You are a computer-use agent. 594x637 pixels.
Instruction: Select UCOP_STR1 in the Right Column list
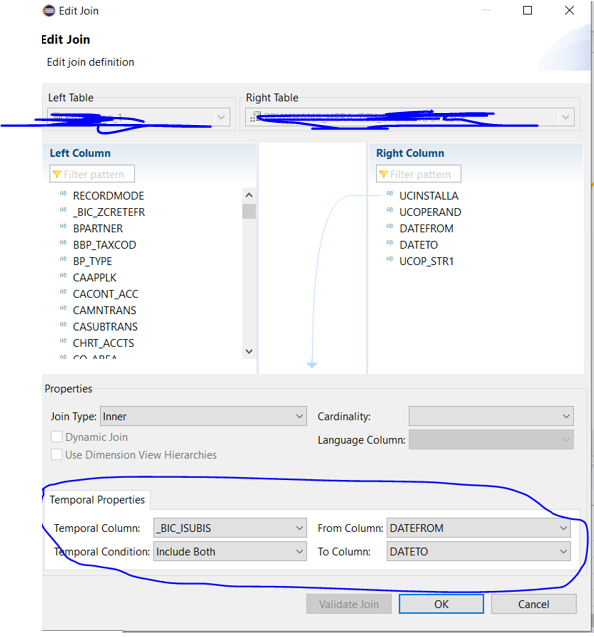(426, 261)
